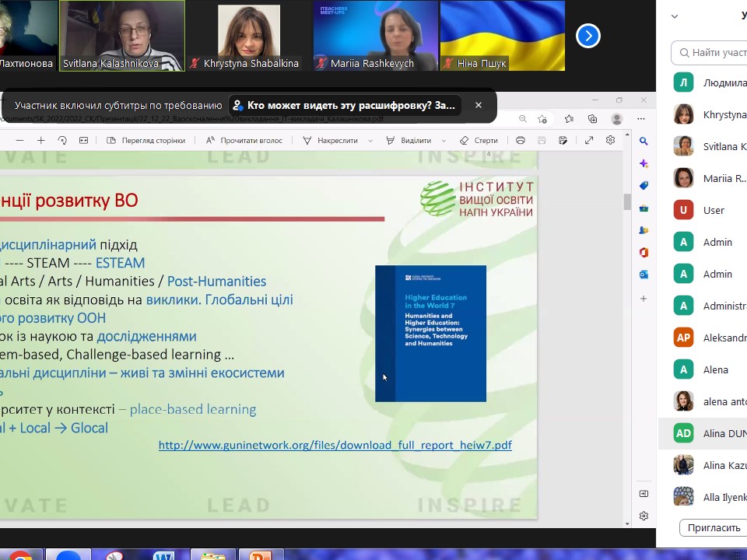Click the fit to page width icon
Image resolution: width=747 pixels, height=560 pixels.
[83, 141]
